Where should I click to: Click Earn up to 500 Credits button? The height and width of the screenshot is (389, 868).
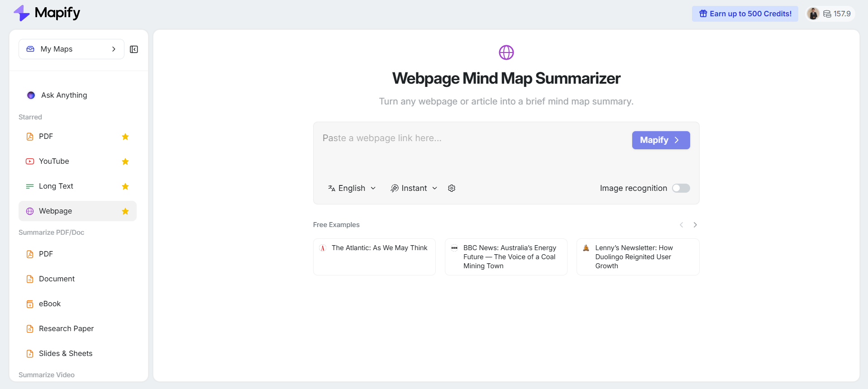(x=745, y=14)
